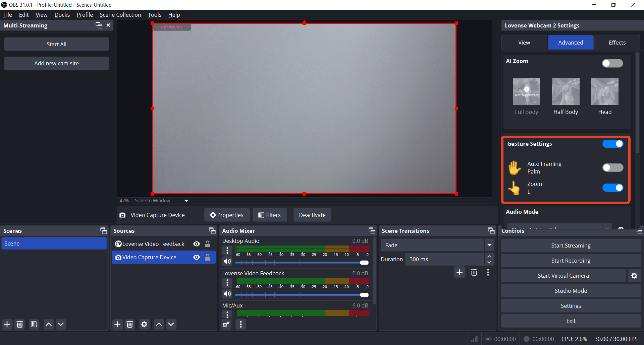
Task: Open Desktop Audio three-dot options menu
Action: tap(227, 251)
